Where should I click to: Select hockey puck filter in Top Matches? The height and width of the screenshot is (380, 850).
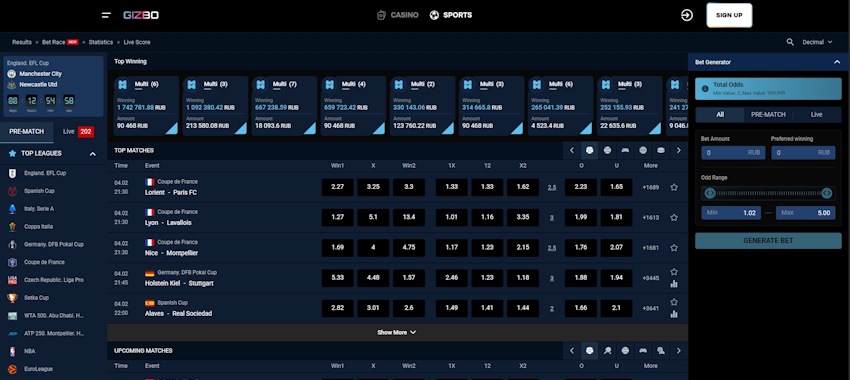tap(661, 150)
